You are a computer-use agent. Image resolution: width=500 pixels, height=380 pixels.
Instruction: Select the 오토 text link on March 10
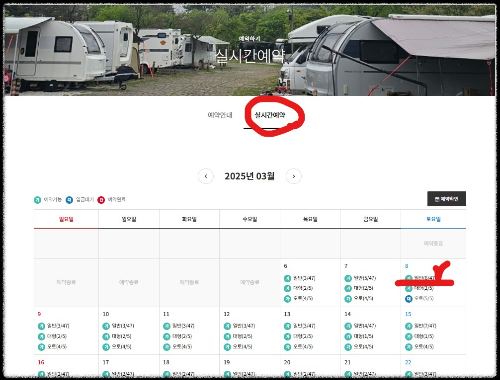tap(121, 347)
